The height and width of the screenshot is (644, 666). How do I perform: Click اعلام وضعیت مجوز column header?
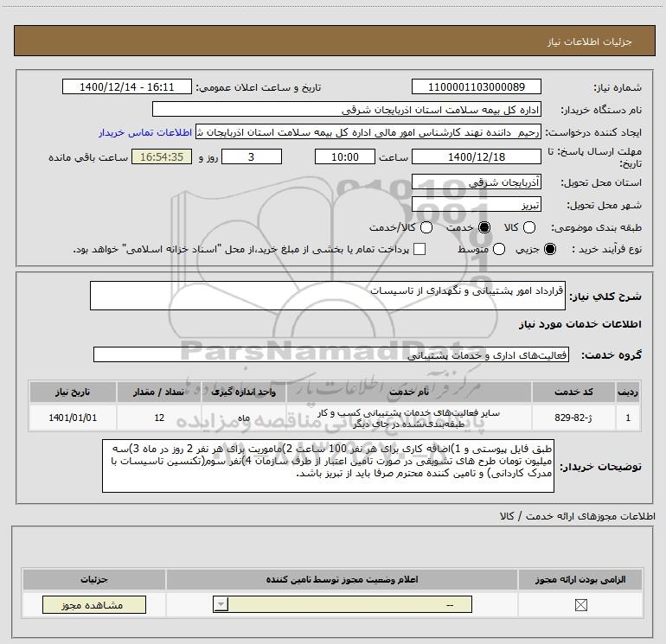(x=342, y=579)
